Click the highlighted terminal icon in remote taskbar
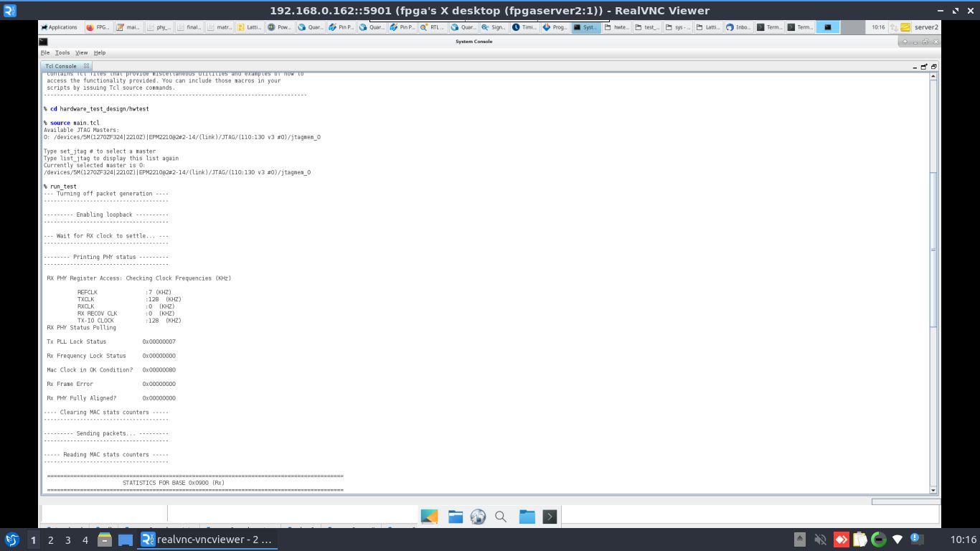 [828, 27]
